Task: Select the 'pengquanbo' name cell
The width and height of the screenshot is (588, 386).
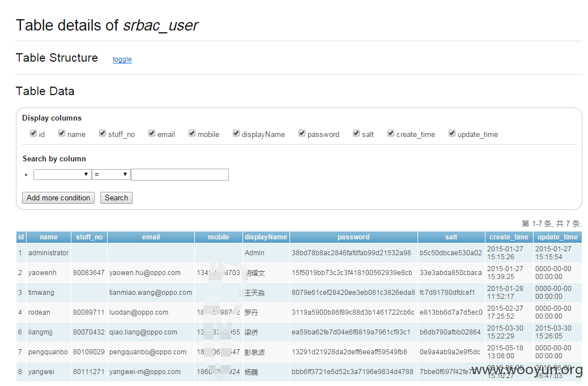Action: point(48,352)
